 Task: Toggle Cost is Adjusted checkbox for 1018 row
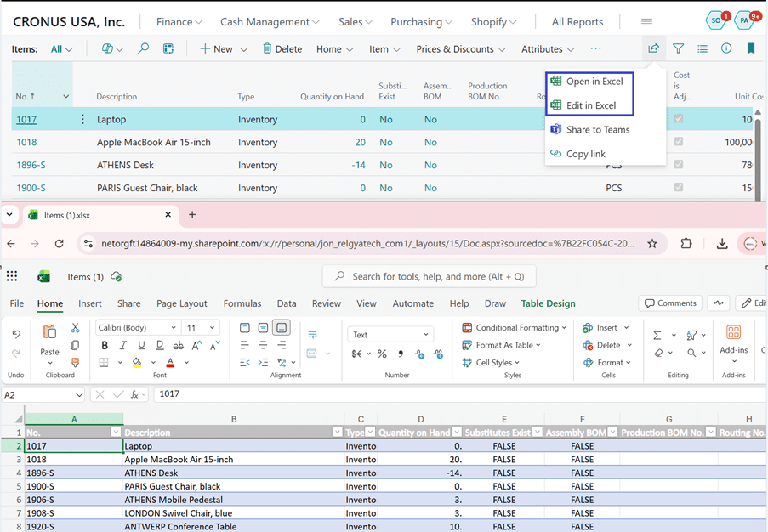678,142
